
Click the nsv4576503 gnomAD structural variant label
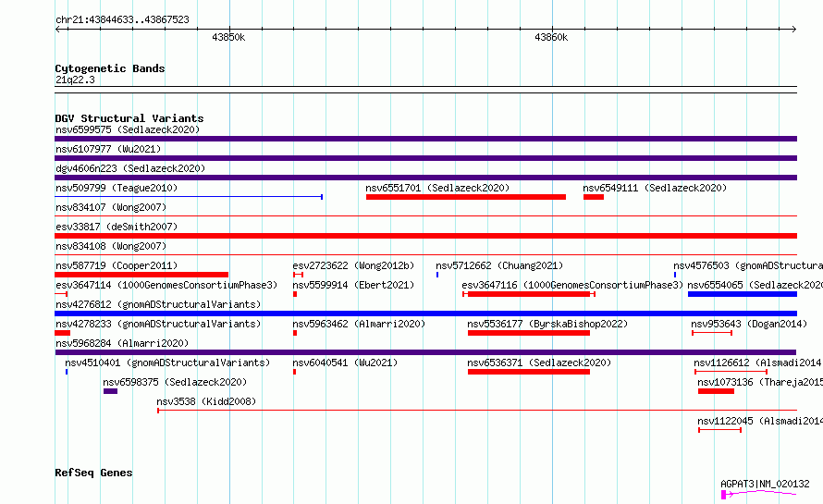coord(748,265)
